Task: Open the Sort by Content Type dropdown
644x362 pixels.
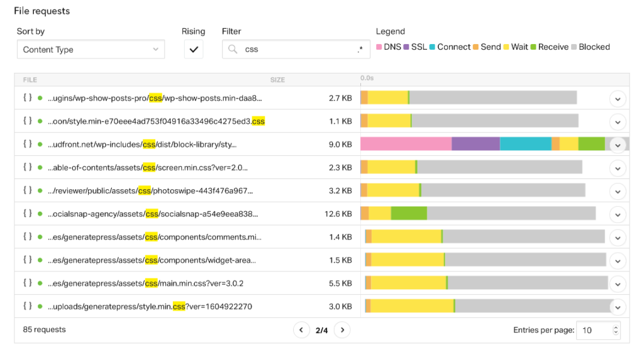Action: click(91, 50)
